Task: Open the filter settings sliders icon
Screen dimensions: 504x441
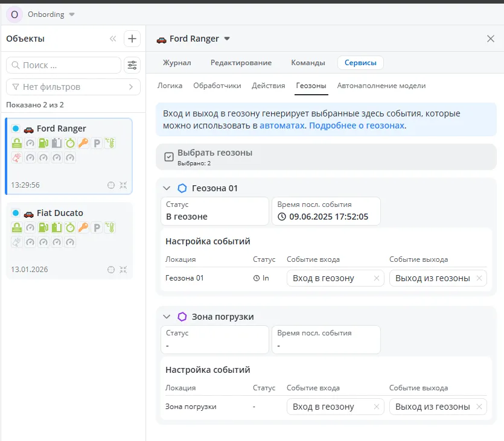Action: [132, 65]
